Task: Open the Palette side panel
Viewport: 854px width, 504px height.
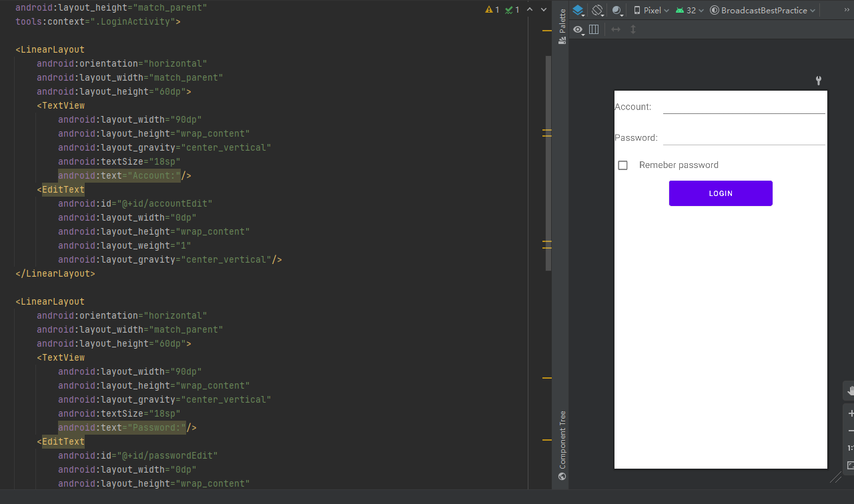Action: [562, 26]
